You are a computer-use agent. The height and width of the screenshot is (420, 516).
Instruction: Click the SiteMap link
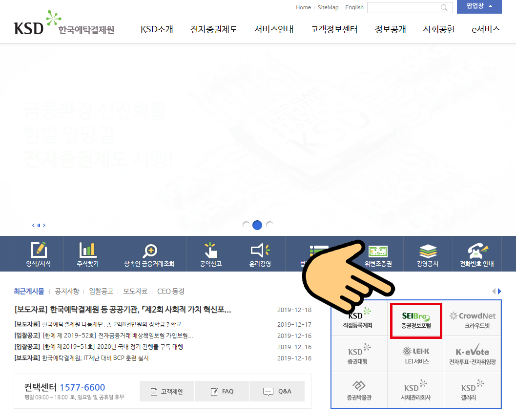(x=328, y=7)
